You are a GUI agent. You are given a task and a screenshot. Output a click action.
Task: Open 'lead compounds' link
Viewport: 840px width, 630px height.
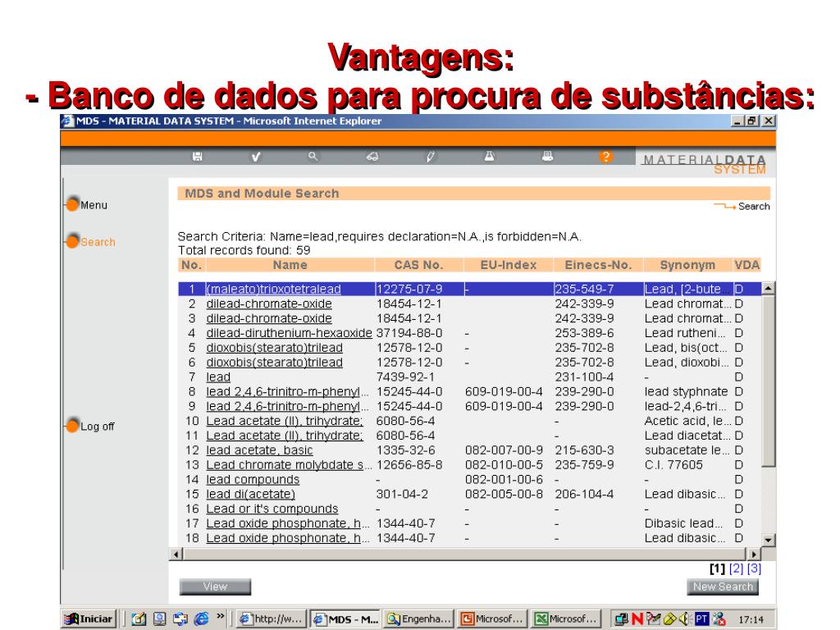(x=253, y=479)
